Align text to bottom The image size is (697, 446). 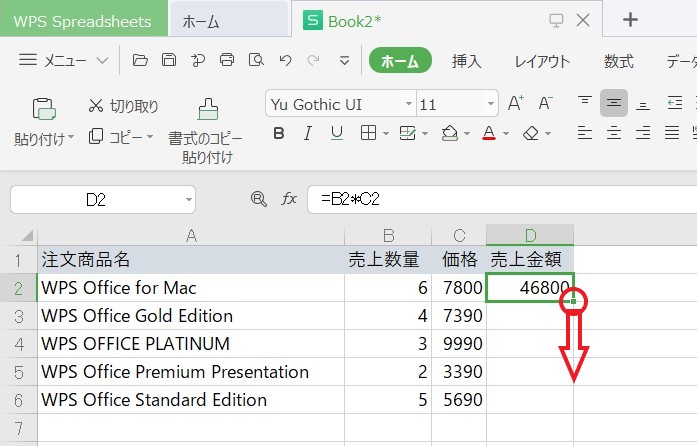point(643,104)
